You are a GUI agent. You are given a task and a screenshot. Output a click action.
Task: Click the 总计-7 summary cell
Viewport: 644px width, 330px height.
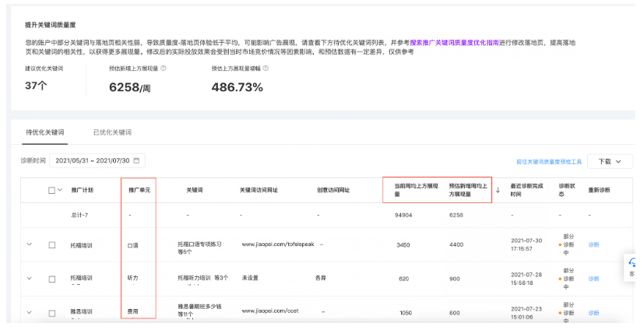click(79, 215)
